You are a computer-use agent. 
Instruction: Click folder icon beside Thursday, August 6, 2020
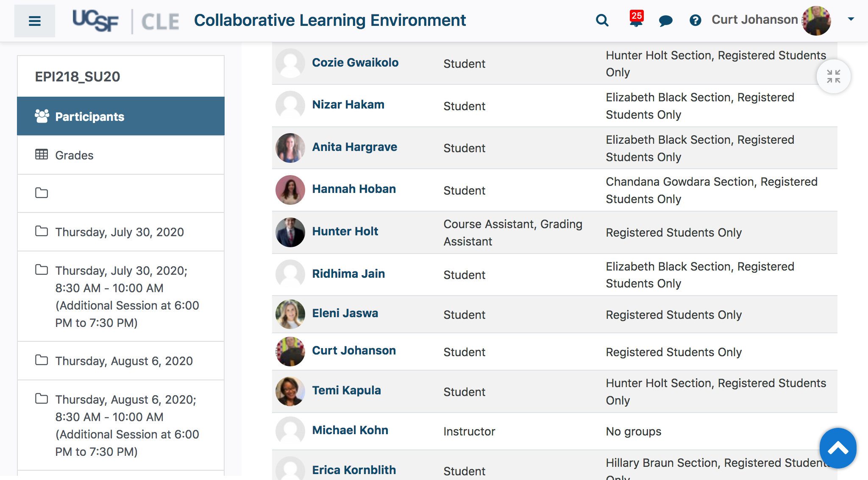[x=42, y=360]
